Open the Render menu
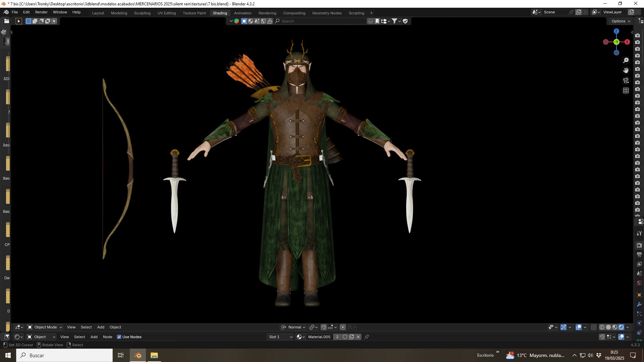This screenshot has width=644, height=362. [x=41, y=12]
